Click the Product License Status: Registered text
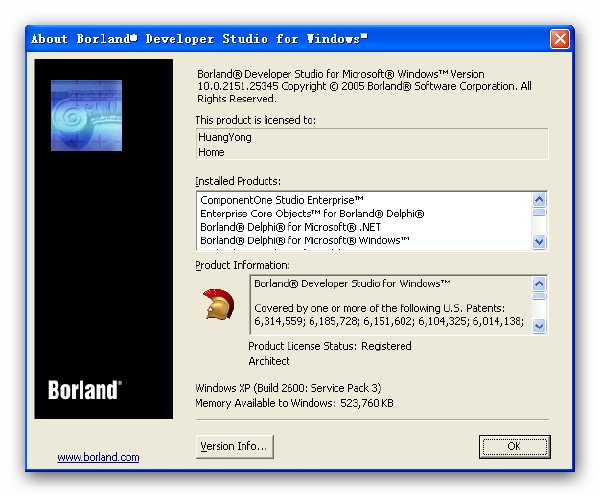600x497 pixels. click(x=330, y=346)
